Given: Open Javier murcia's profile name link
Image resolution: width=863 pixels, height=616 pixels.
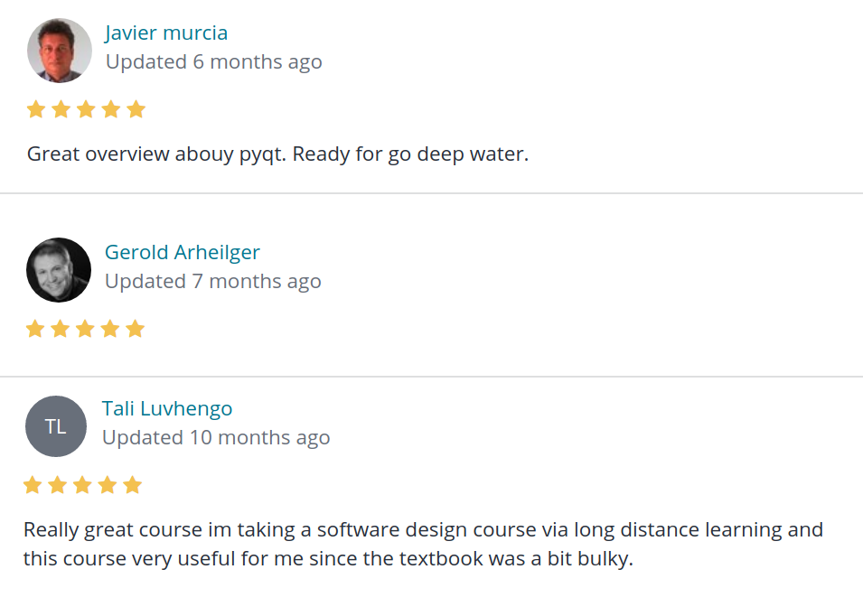Looking at the screenshot, I should click(x=166, y=33).
